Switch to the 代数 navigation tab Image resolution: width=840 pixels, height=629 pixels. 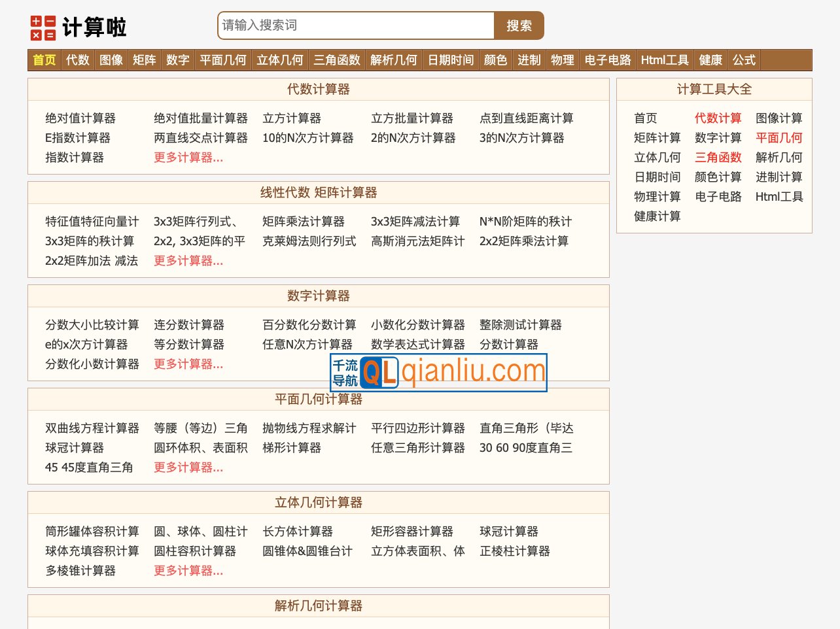pos(77,59)
